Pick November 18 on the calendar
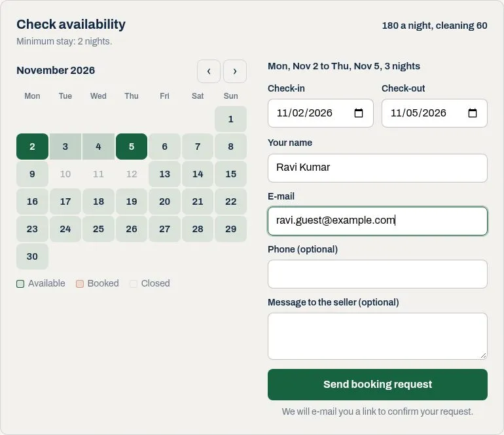This screenshot has height=435, width=504. (98, 201)
